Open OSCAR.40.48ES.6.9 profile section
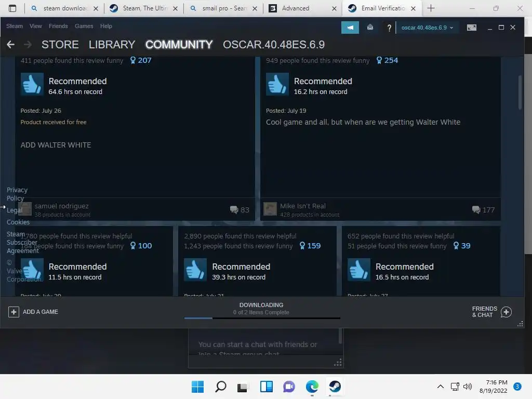 pyautogui.click(x=274, y=45)
